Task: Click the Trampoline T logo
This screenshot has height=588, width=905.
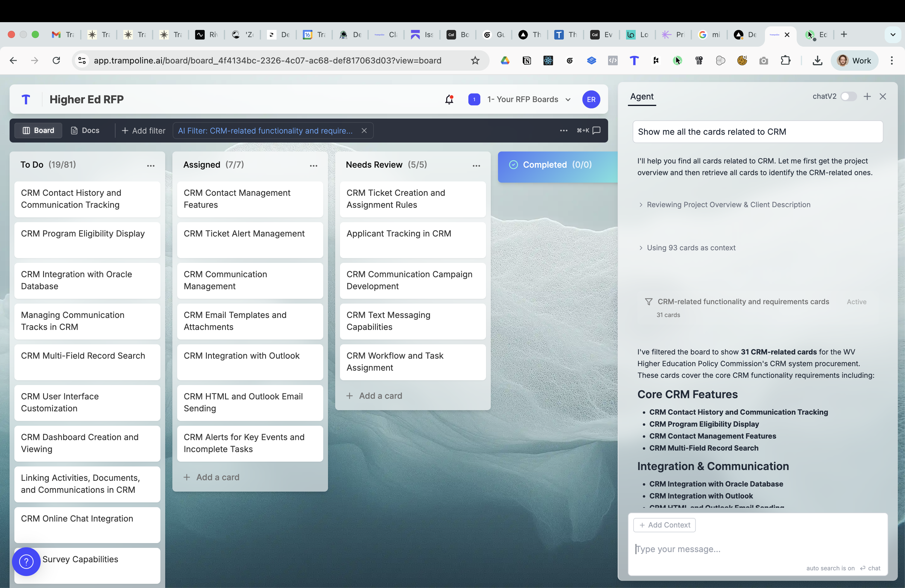Action: coord(26,100)
